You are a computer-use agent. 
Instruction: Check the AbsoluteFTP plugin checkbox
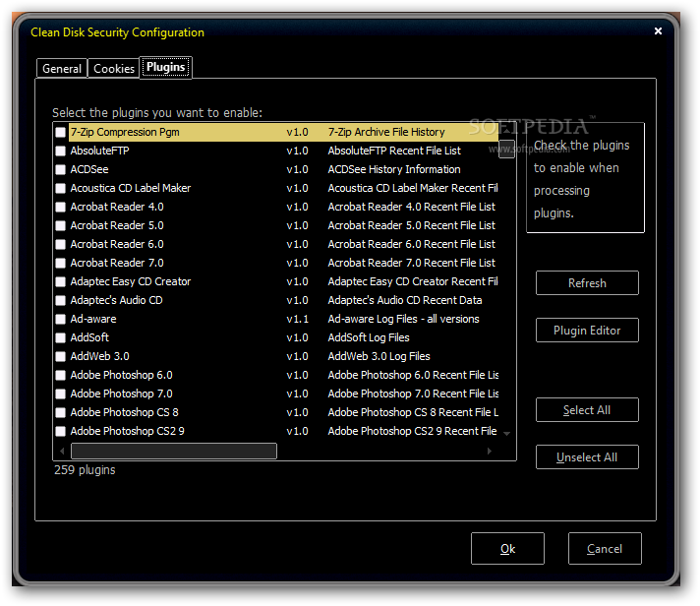(60, 151)
